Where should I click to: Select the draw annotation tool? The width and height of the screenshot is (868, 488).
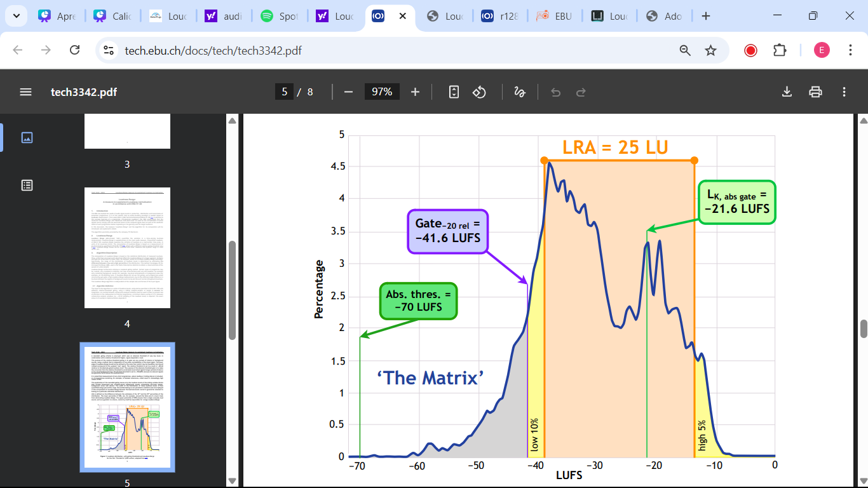pos(519,92)
